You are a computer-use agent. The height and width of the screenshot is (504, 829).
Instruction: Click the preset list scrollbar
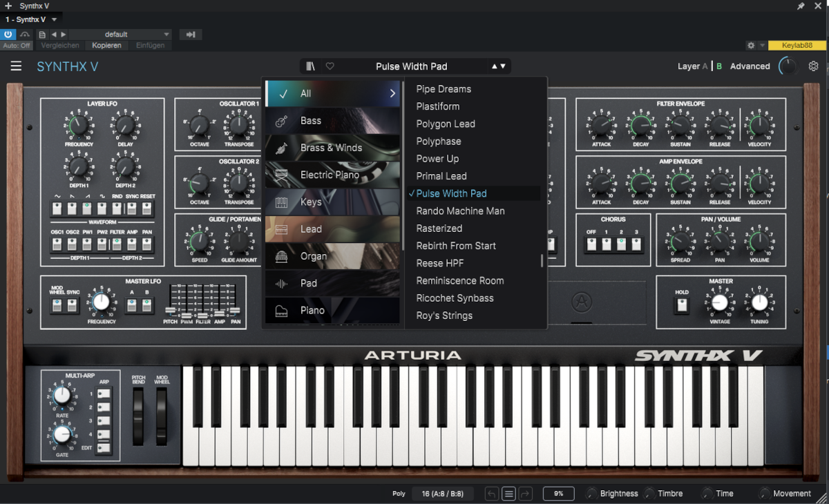click(x=542, y=261)
